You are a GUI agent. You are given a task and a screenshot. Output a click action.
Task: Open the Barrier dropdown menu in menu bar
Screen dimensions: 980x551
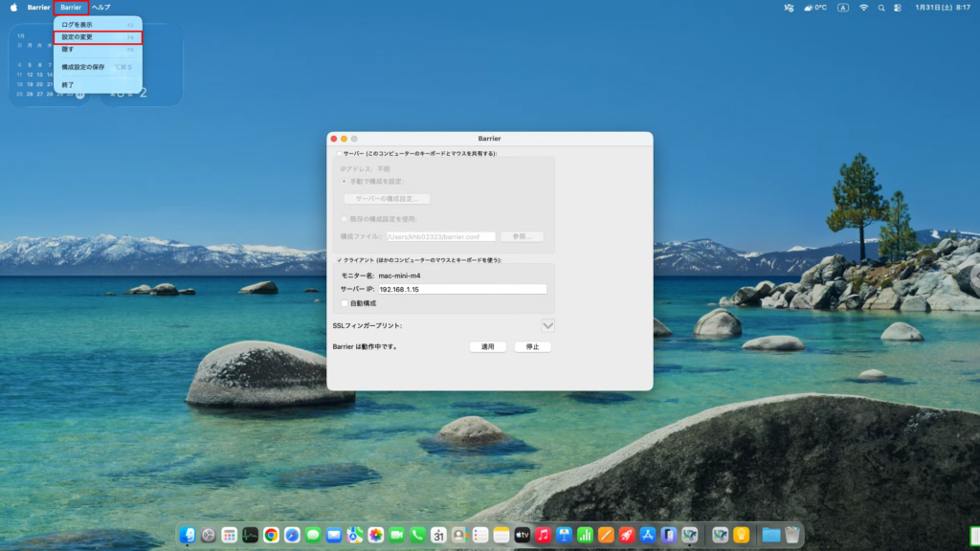pos(71,7)
